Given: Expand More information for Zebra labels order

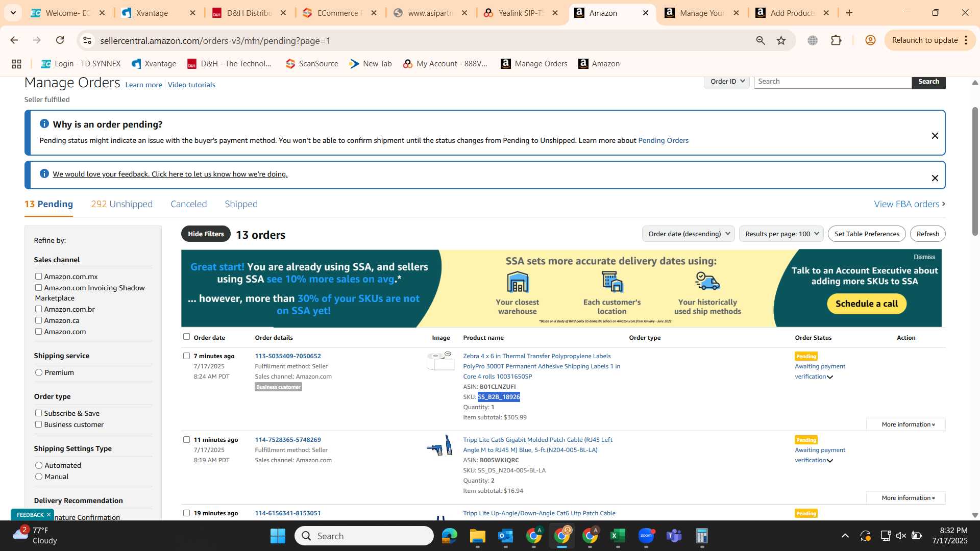Looking at the screenshot, I should click(906, 424).
